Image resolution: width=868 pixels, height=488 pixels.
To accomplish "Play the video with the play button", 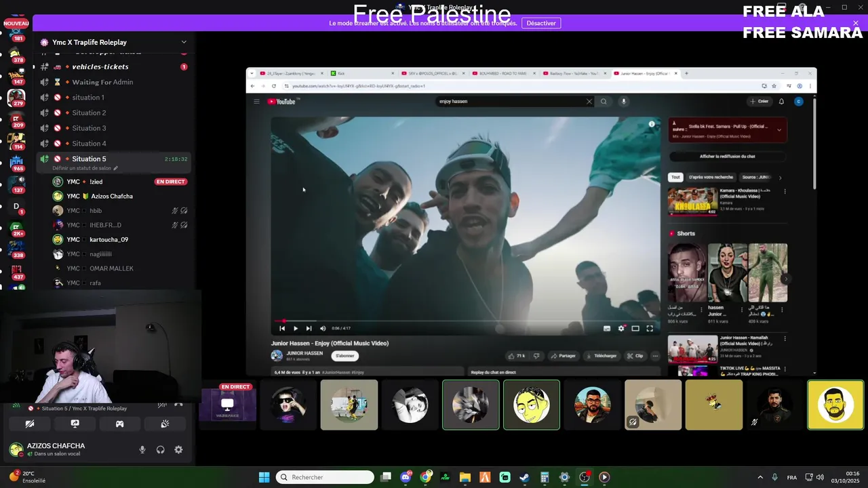I will pos(296,328).
